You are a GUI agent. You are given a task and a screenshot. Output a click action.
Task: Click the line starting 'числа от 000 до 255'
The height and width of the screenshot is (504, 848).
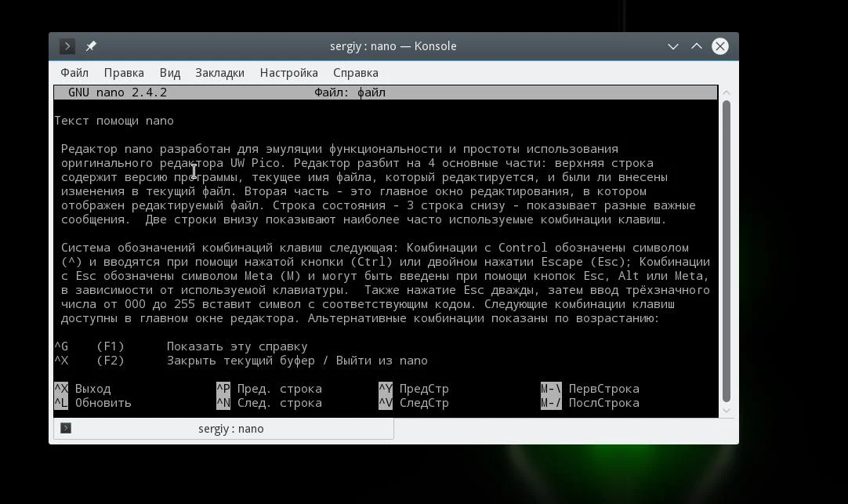(368, 304)
